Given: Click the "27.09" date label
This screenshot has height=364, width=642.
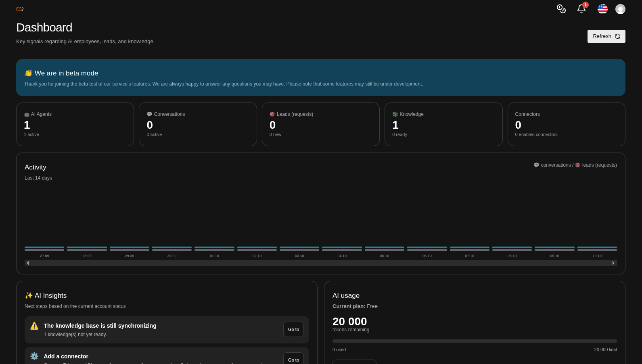Looking at the screenshot, I should tap(44, 256).
